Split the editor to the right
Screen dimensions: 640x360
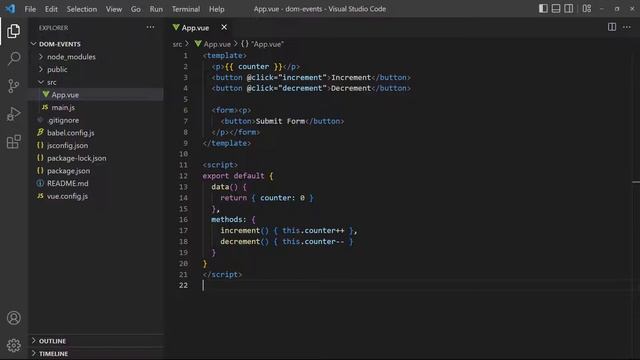tap(611, 27)
